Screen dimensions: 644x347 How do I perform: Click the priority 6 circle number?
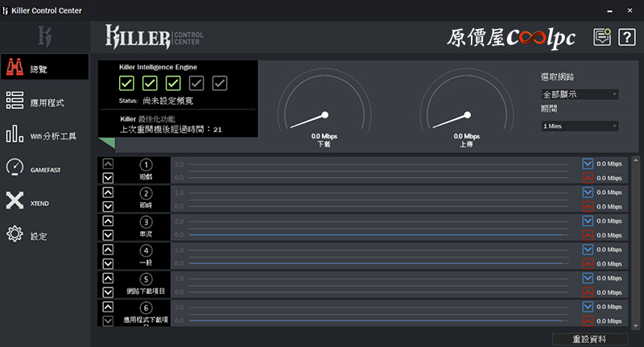146,308
